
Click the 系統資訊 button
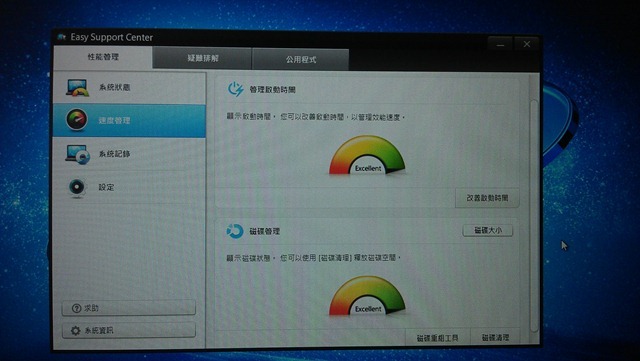coord(129,330)
